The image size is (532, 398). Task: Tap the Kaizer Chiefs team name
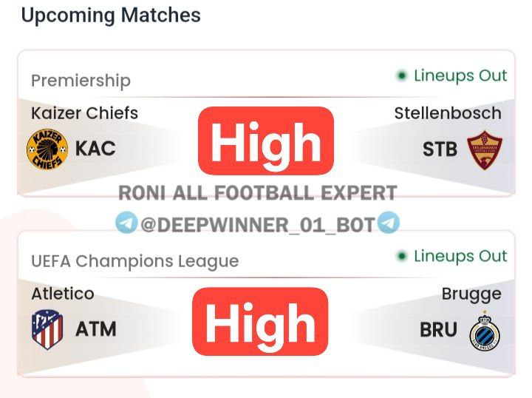coord(84,113)
